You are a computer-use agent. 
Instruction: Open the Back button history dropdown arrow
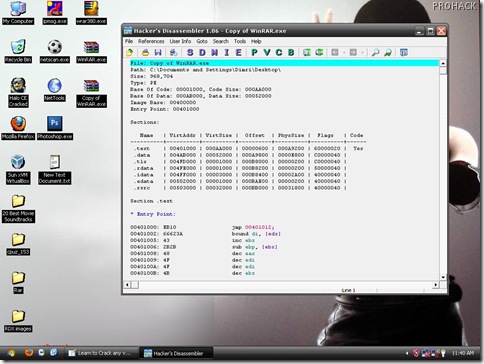pos(344,52)
